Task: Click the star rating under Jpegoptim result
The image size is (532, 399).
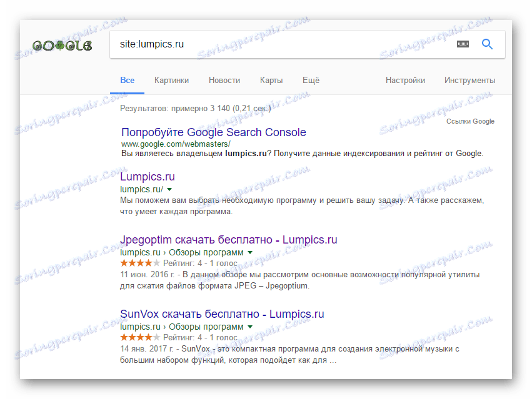Action: coord(140,263)
